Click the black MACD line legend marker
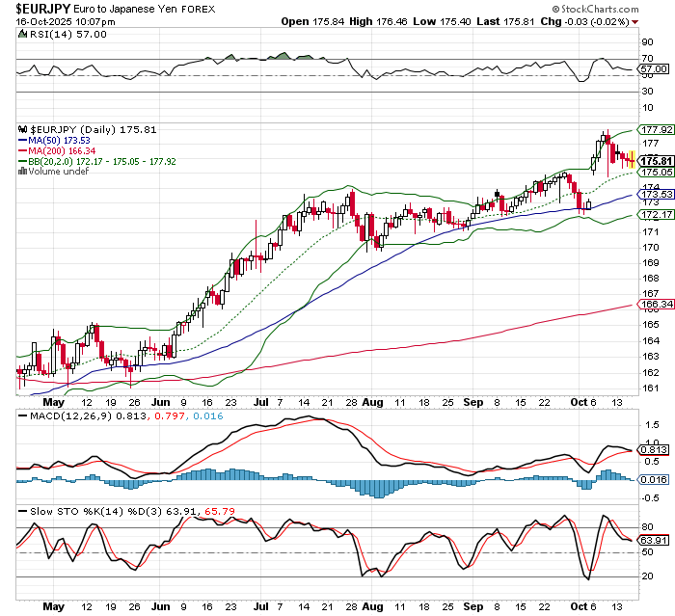The image size is (675, 616). click(x=24, y=415)
